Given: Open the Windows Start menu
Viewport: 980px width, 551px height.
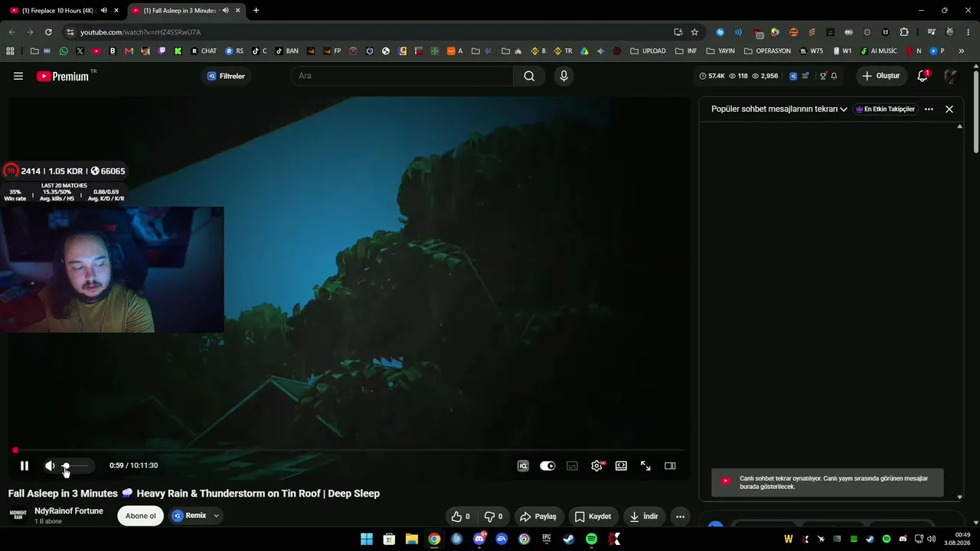Looking at the screenshot, I should [367, 539].
